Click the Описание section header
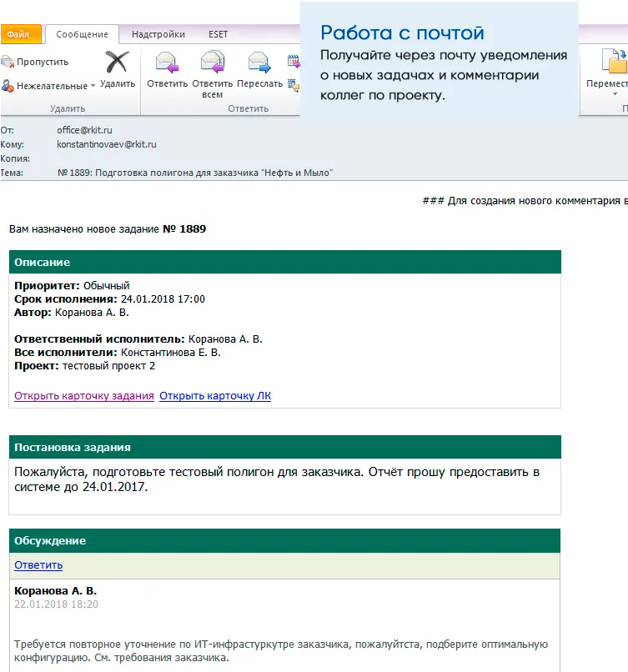This screenshot has width=628, height=672. [284, 262]
